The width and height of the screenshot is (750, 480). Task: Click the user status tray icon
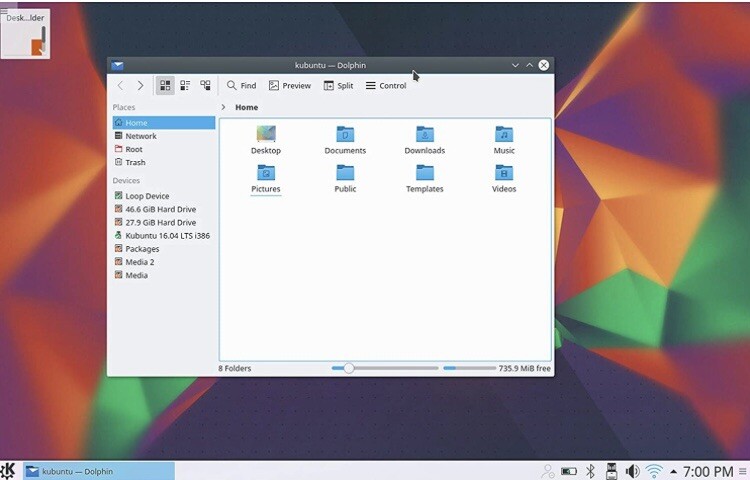(548, 472)
